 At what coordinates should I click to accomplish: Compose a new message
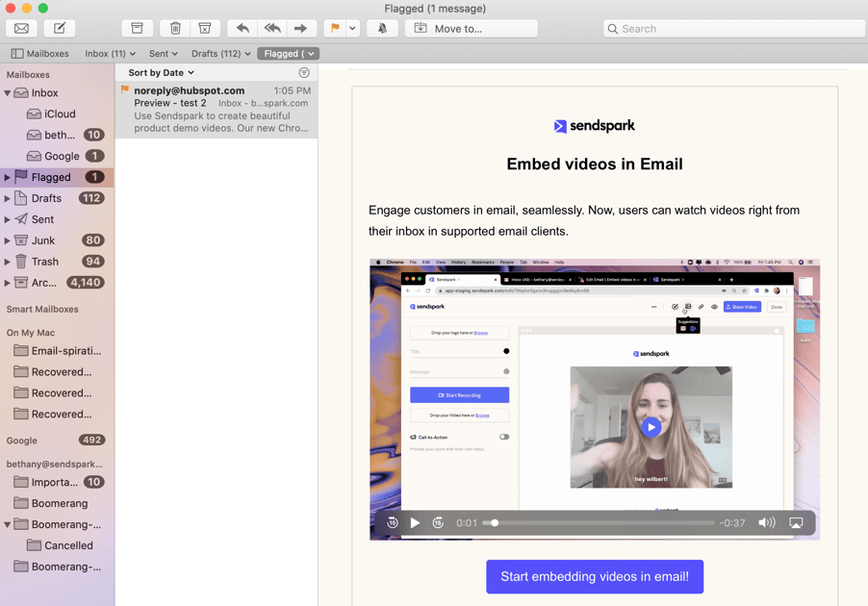tap(59, 29)
